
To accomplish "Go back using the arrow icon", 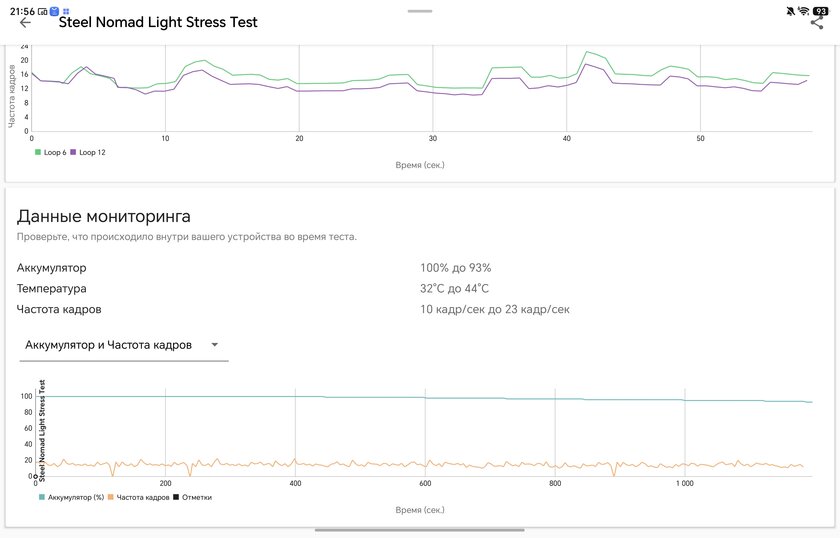I will tap(25, 23).
